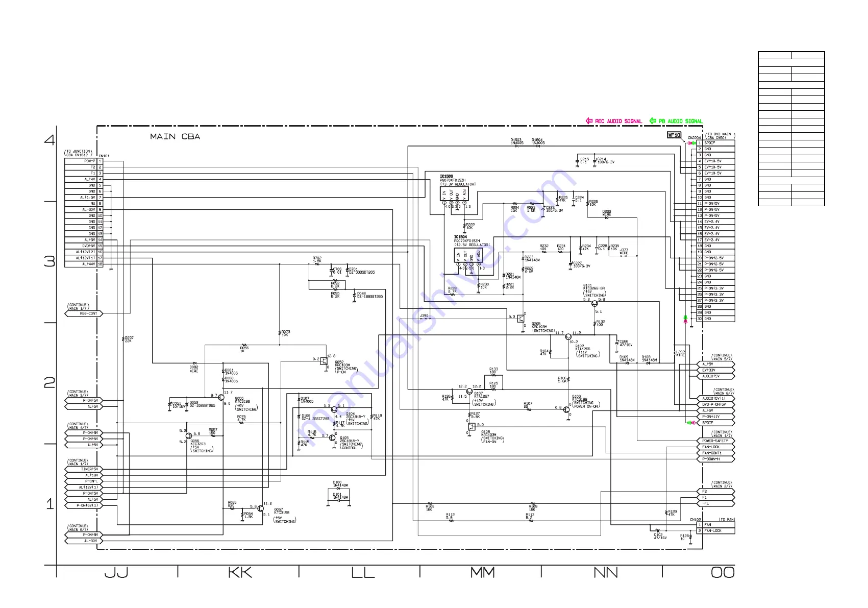Click the NU pin 8 of CN101

84,204
